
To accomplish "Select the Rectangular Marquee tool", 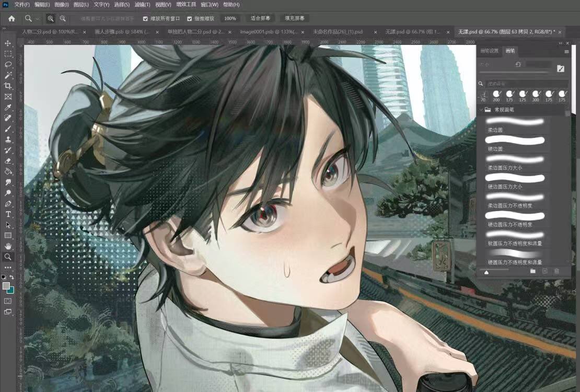I will pos(8,54).
